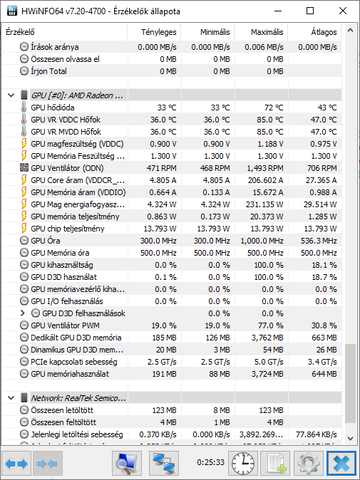This screenshot has height=480, width=360.
Task: Collapse the GPU [#0]: AMD Radeon group
Action: click(11, 95)
